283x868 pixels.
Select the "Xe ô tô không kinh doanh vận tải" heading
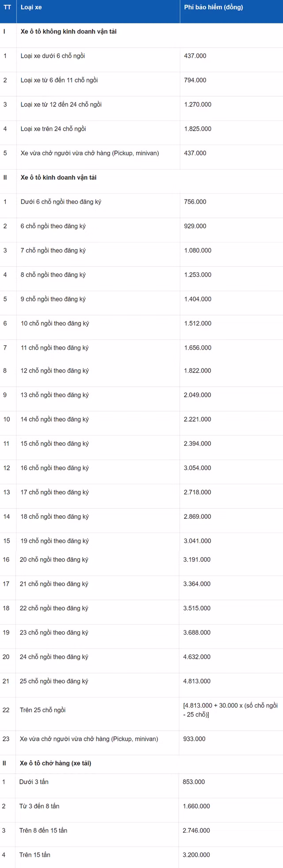[69, 32]
